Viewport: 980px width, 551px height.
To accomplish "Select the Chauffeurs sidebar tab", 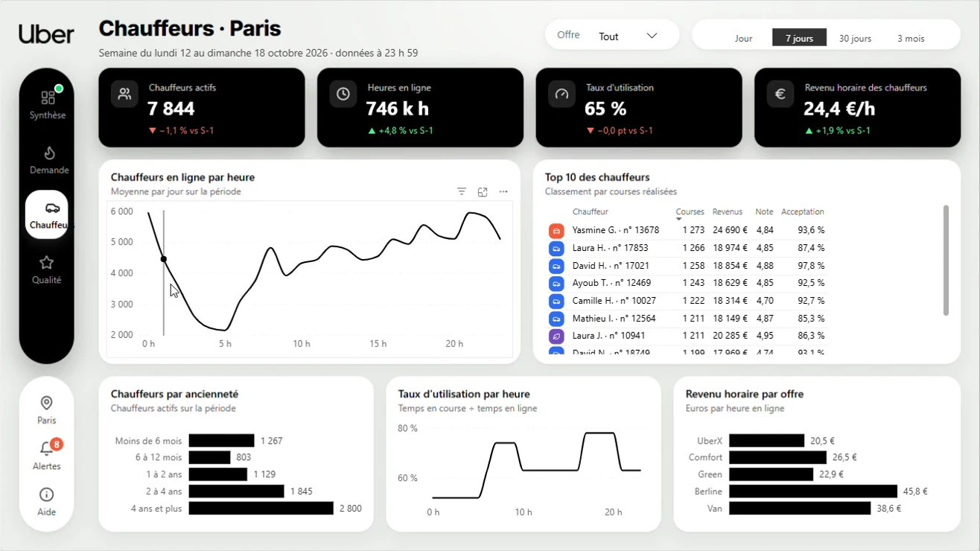I will click(x=47, y=214).
